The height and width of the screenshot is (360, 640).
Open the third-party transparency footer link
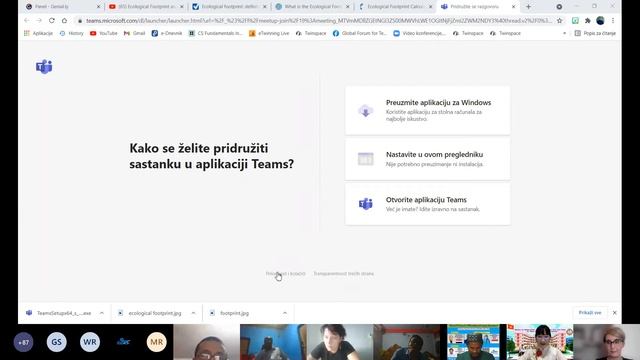pos(343,273)
